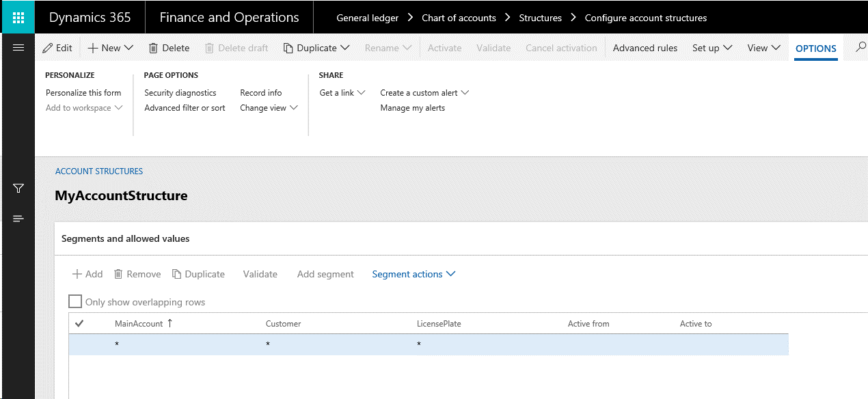Open the Set up menu
The width and height of the screenshot is (868, 399).
711,48
